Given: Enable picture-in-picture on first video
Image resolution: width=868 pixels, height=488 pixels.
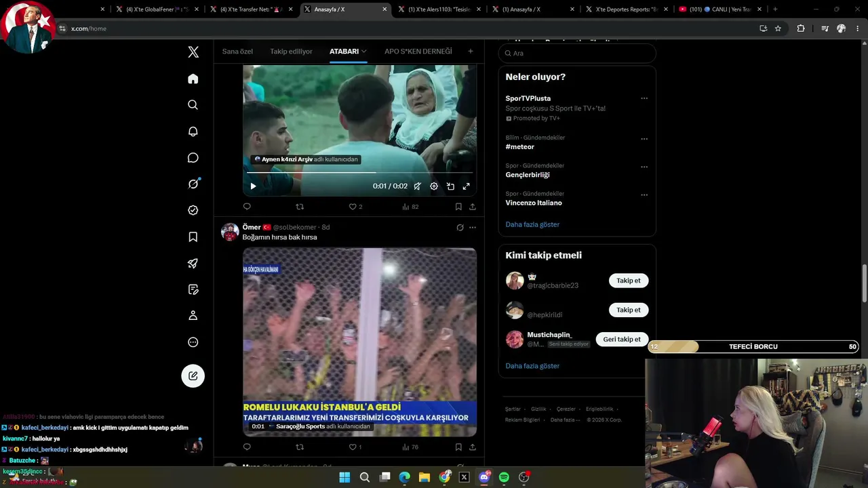Looking at the screenshot, I should (450, 186).
